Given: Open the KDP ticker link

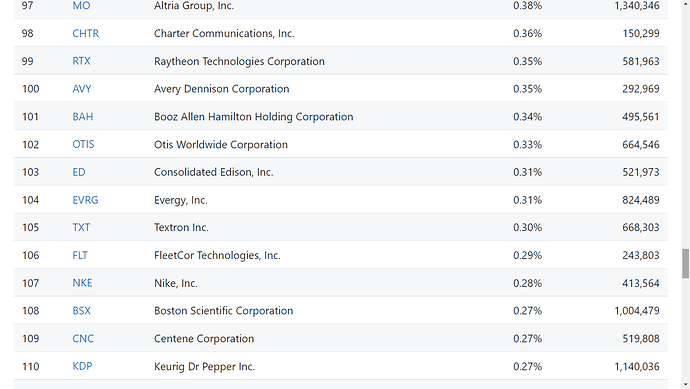Looking at the screenshot, I should (82, 366).
